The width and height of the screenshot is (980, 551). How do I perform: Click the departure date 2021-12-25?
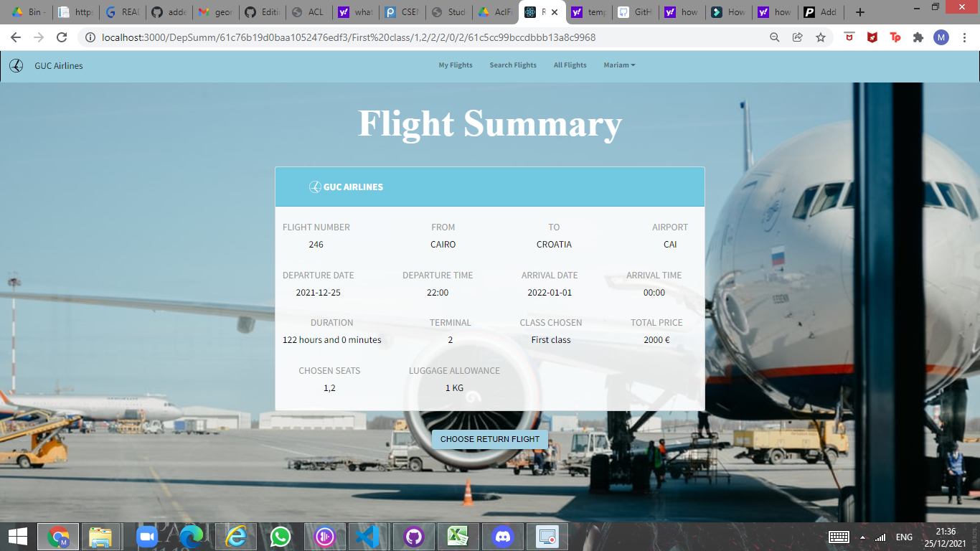pyautogui.click(x=319, y=293)
